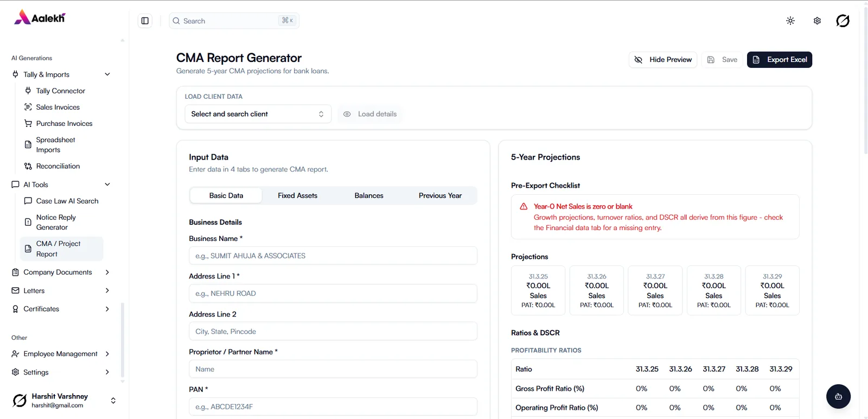868x419 pixels.
Task: Click the 31.3.27 projection card
Action: pyautogui.click(x=655, y=290)
